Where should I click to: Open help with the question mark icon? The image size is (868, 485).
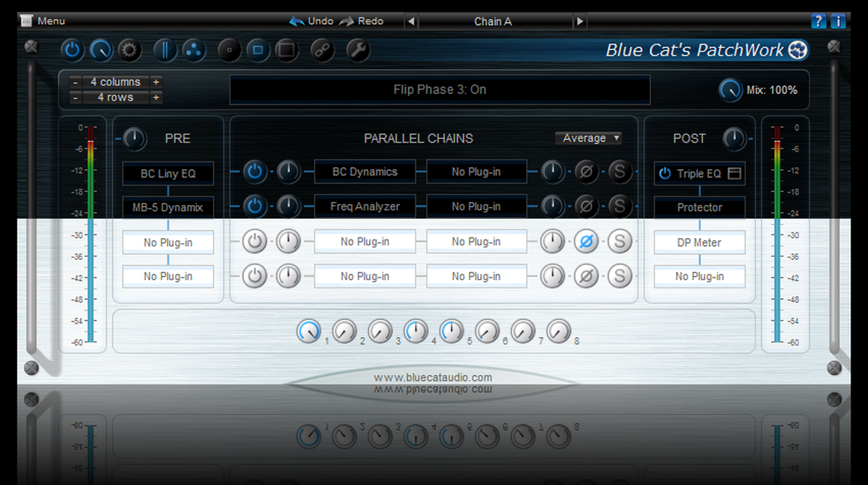(x=819, y=21)
